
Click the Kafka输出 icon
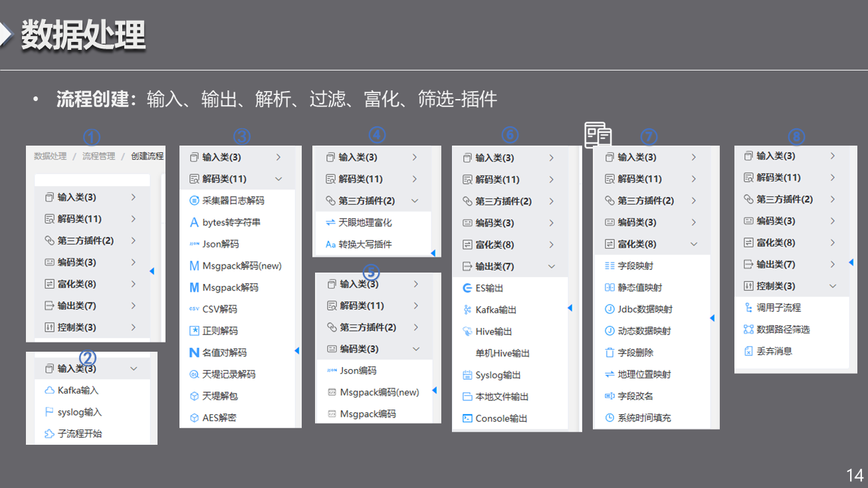click(x=467, y=310)
